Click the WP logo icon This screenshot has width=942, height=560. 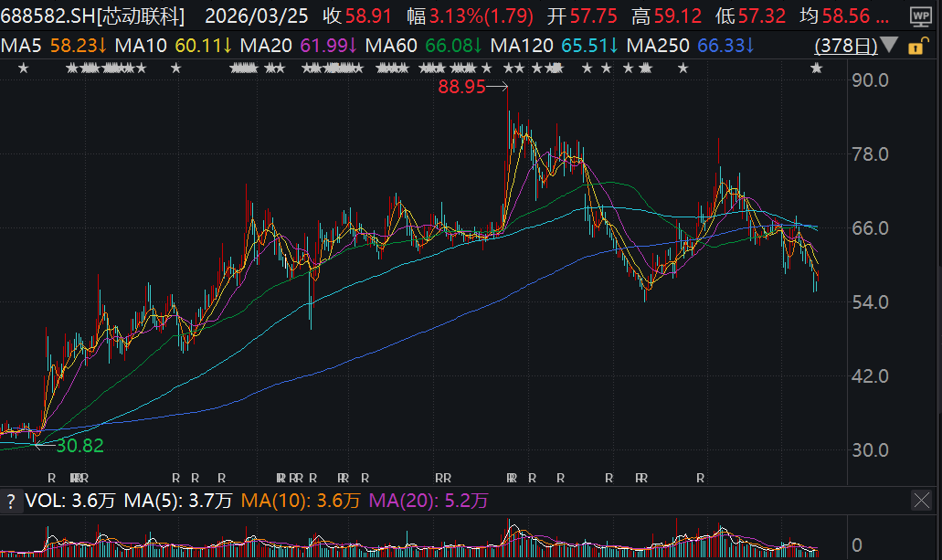tap(920, 16)
